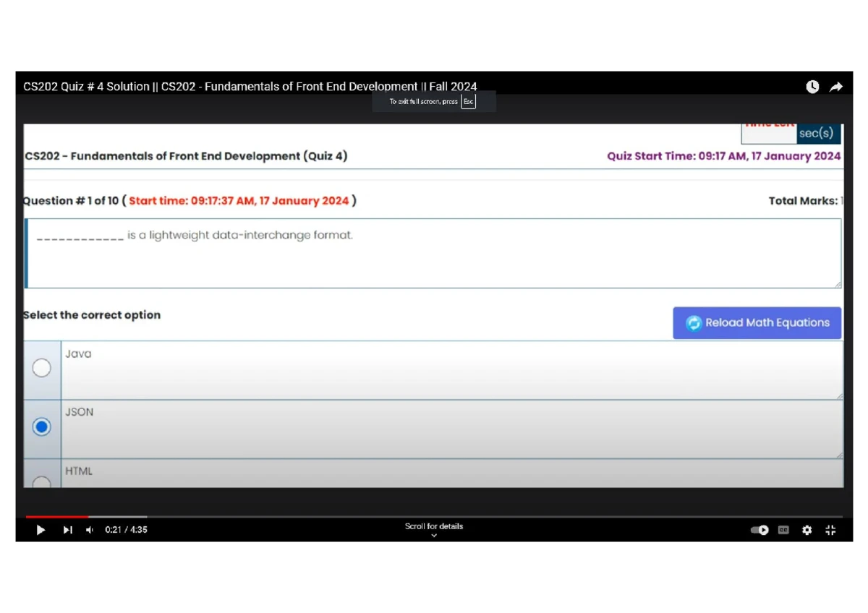Click the Next video icon
868x613 pixels.
[x=68, y=530]
